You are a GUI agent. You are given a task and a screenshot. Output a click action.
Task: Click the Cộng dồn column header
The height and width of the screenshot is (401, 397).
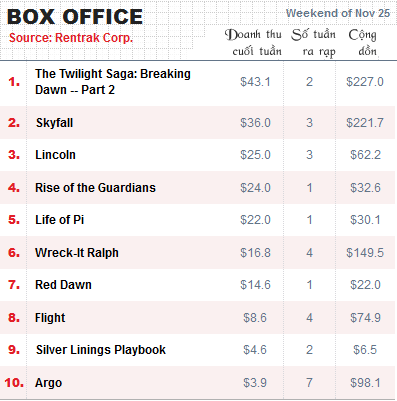[363, 43]
